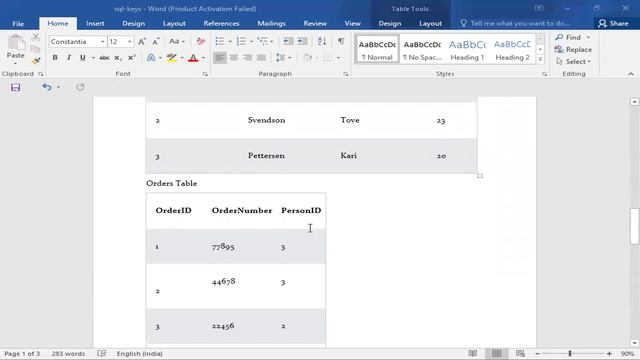This screenshot has width=640, height=360.
Task: Redo the last action
Action: click(80, 87)
